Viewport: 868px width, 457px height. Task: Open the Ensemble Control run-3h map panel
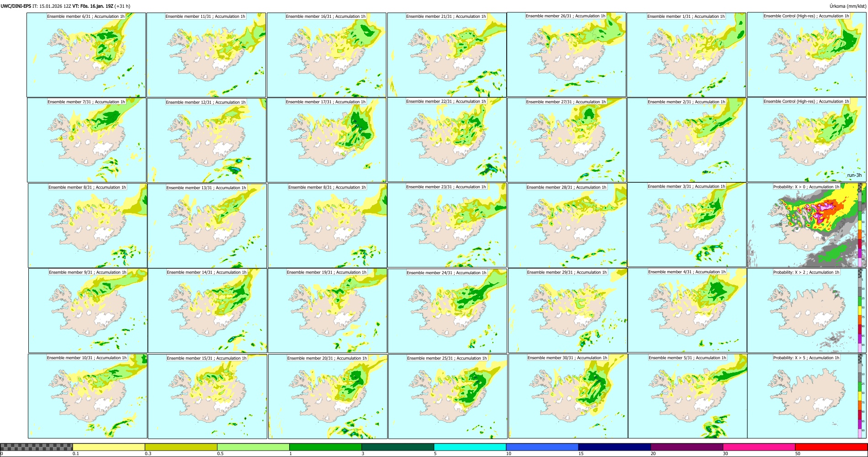click(806, 140)
